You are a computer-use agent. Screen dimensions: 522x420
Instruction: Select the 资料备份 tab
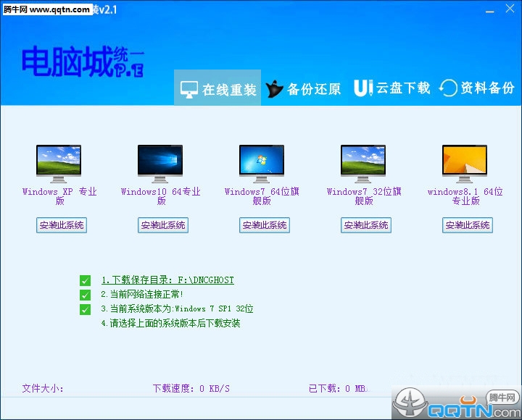(476, 88)
